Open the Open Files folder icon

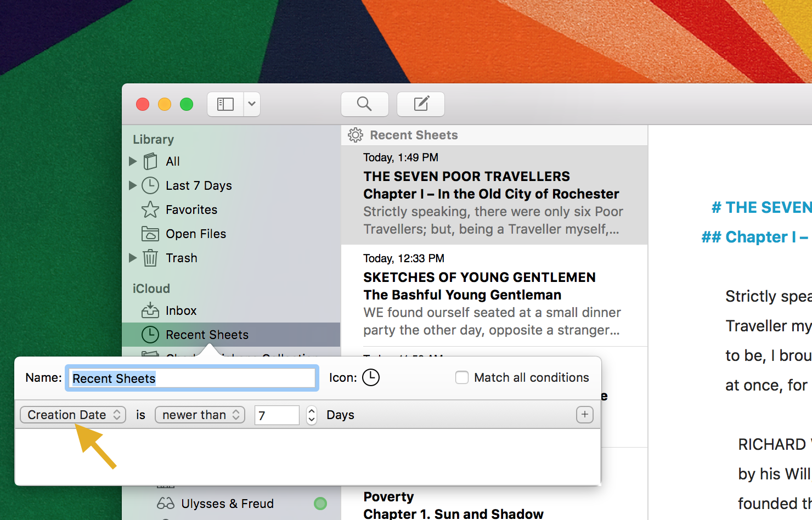pos(150,234)
